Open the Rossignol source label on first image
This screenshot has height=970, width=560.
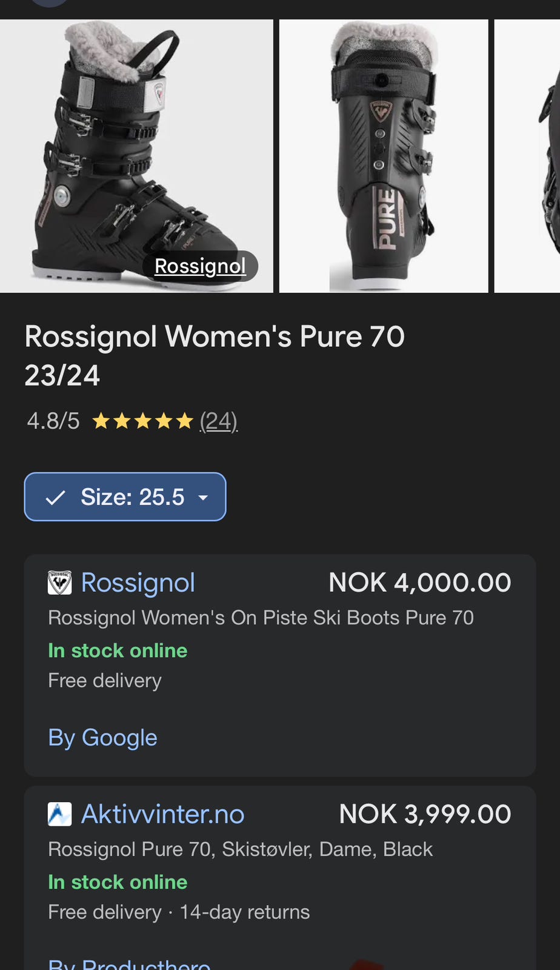[x=200, y=266]
